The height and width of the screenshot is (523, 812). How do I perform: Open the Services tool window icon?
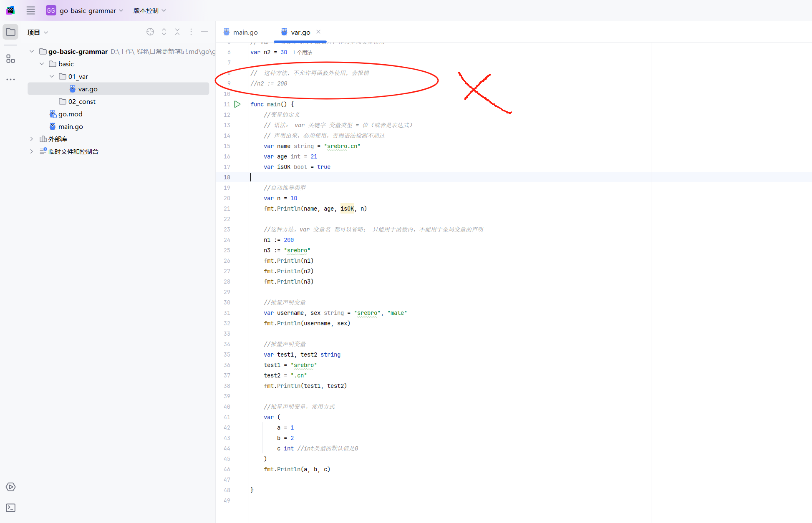(10, 487)
